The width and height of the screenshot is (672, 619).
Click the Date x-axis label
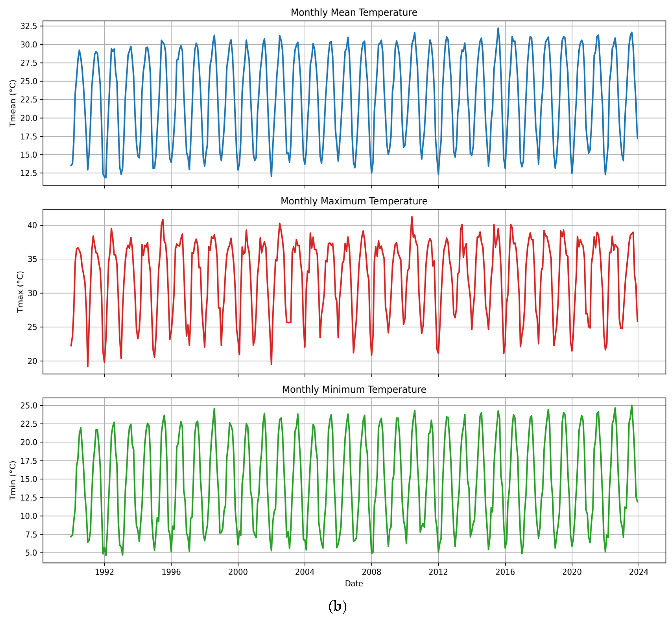click(354, 583)
